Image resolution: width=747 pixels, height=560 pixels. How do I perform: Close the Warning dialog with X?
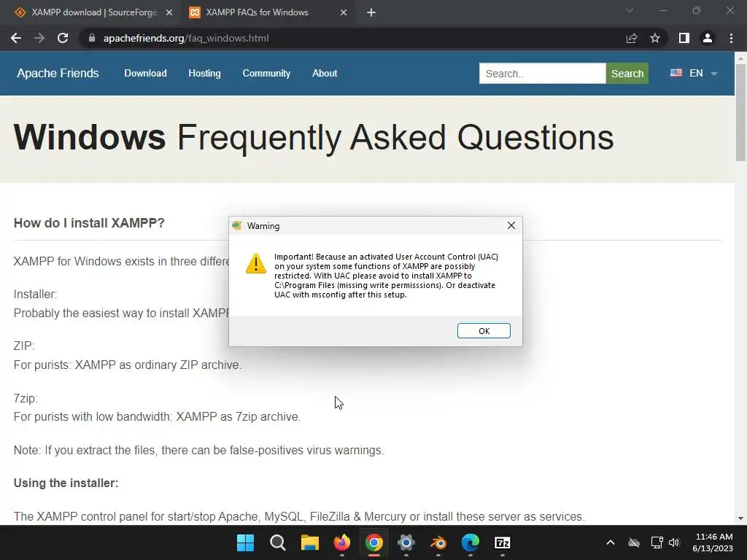click(x=511, y=225)
